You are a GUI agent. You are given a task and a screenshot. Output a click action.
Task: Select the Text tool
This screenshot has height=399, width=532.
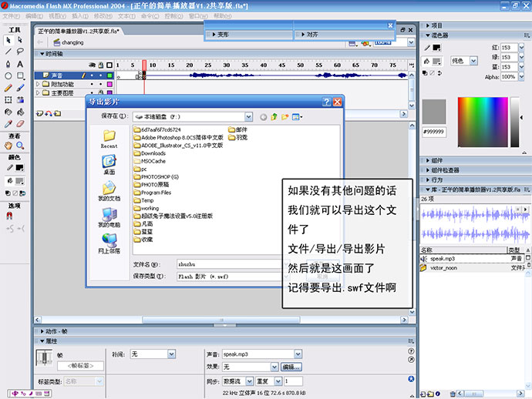(20, 64)
